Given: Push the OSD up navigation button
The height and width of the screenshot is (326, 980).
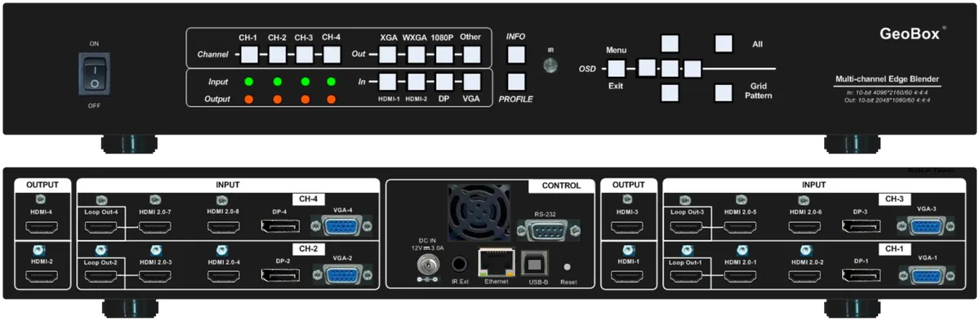Looking at the screenshot, I should click(670, 43).
